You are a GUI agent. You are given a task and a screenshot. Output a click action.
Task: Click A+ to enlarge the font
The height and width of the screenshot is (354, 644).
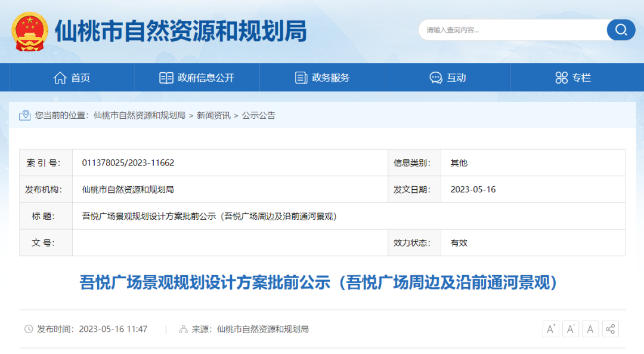[550, 329]
